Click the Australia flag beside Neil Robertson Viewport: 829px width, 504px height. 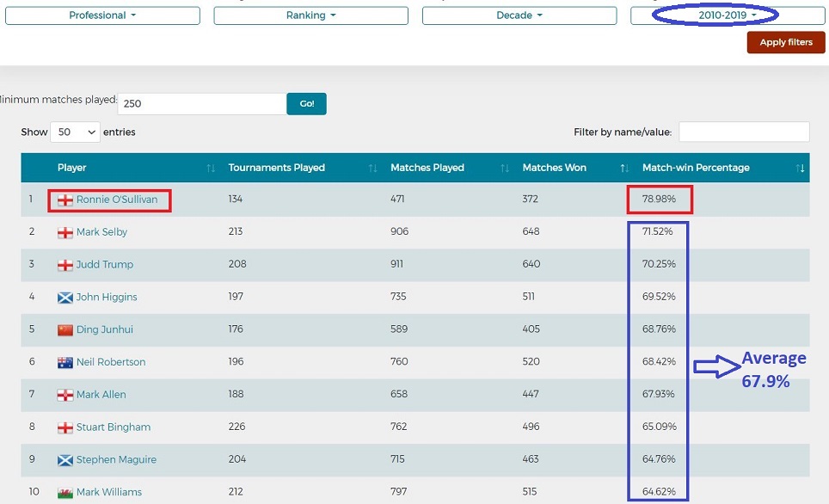pyautogui.click(x=65, y=362)
